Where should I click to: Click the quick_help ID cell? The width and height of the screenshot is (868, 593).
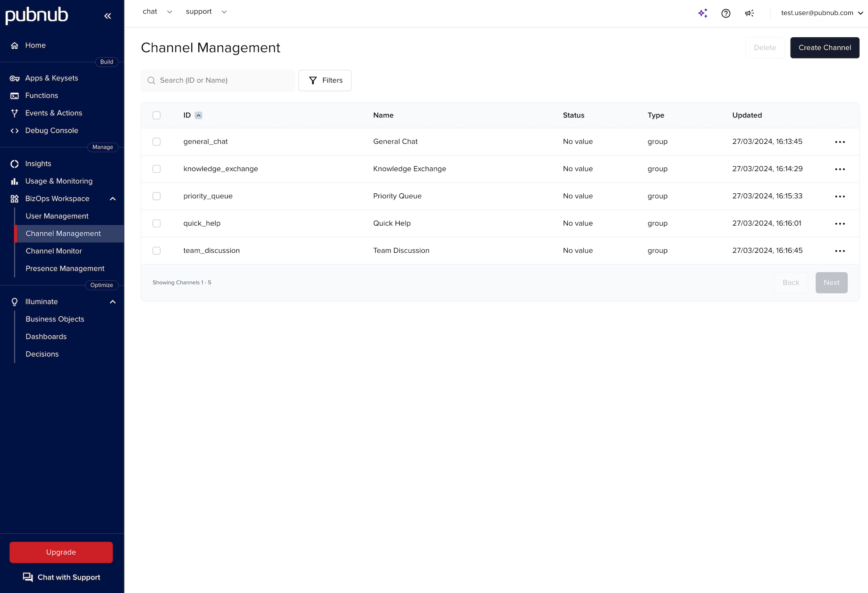(202, 223)
